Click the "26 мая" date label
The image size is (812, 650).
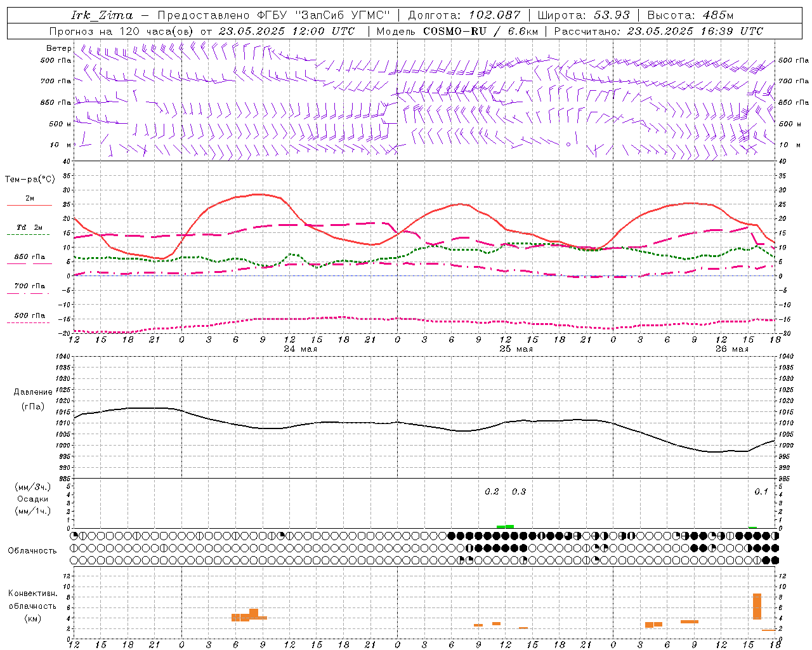[732, 349]
